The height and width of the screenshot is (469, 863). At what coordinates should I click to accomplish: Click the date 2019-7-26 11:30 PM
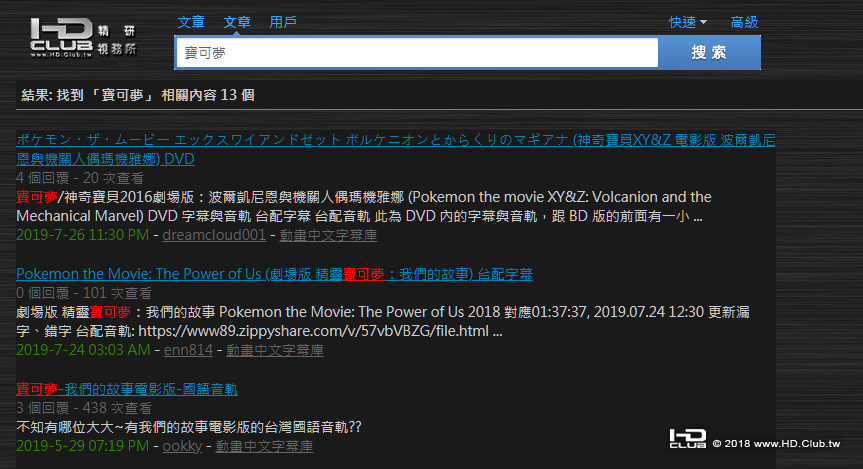point(83,235)
